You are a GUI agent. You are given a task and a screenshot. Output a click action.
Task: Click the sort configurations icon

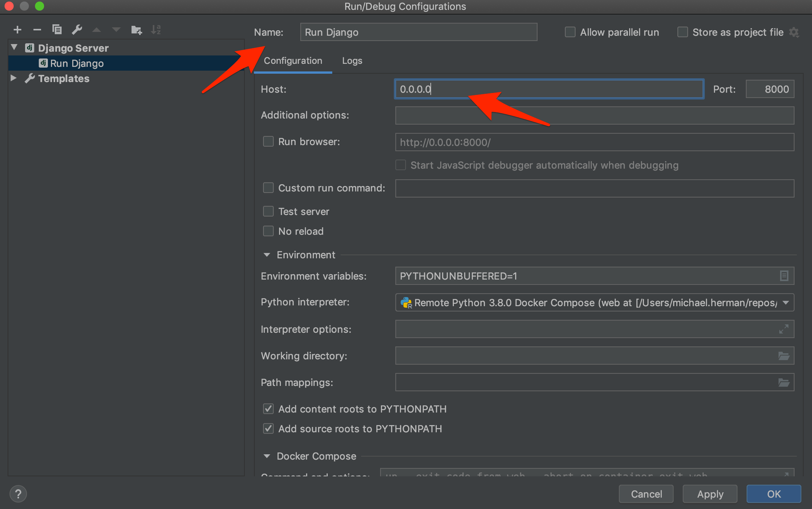tap(155, 29)
